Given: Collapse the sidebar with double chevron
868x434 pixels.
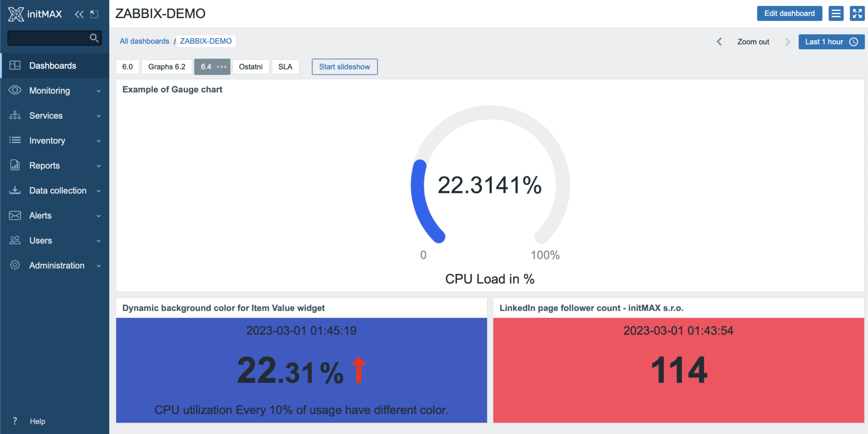Looking at the screenshot, I should point(79,14).
